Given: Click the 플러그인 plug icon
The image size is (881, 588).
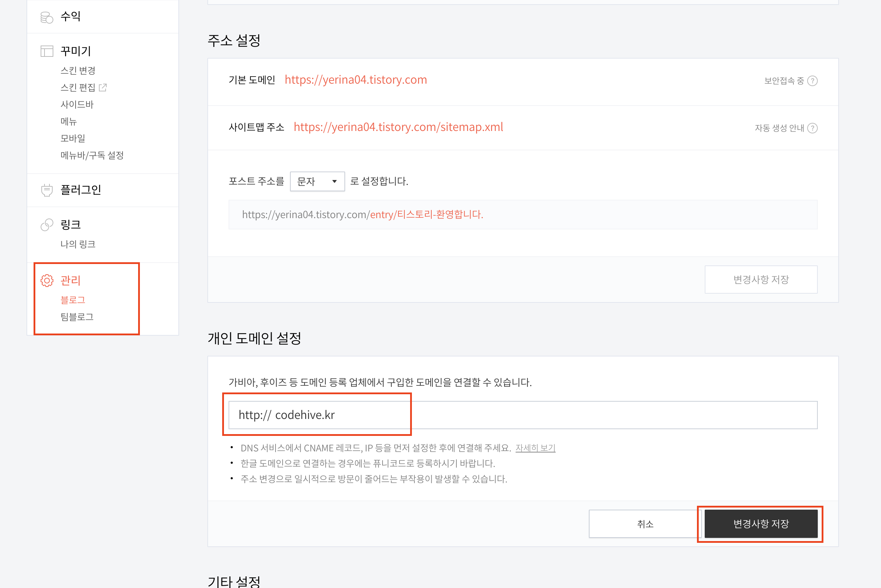Looking at the screenshot, I should coord(47,190).
